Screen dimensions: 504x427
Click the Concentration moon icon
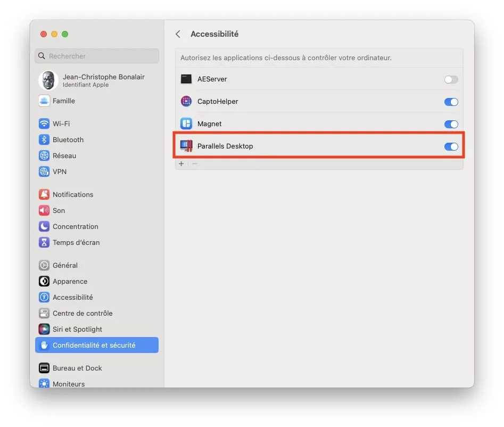pos(44,226)
